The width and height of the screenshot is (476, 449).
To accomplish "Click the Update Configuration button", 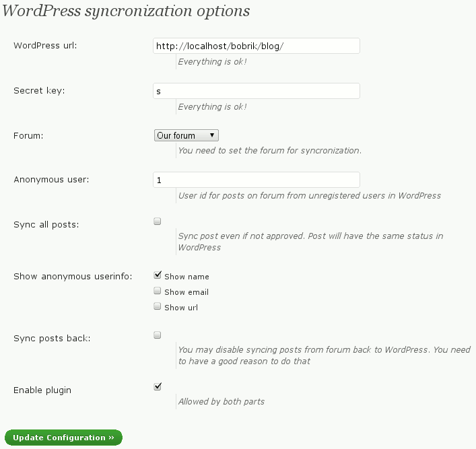I will [63, 438].
